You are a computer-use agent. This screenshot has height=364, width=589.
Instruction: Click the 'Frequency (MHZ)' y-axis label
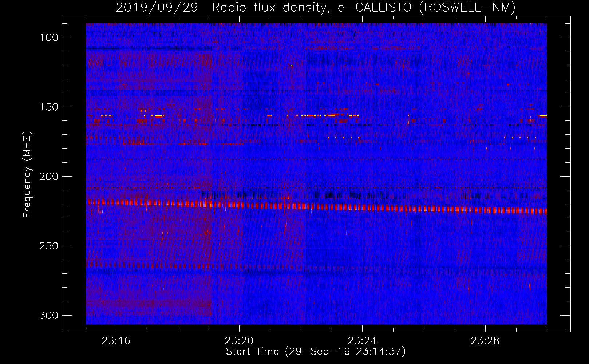pyautogui.click(x=27, y=174)
